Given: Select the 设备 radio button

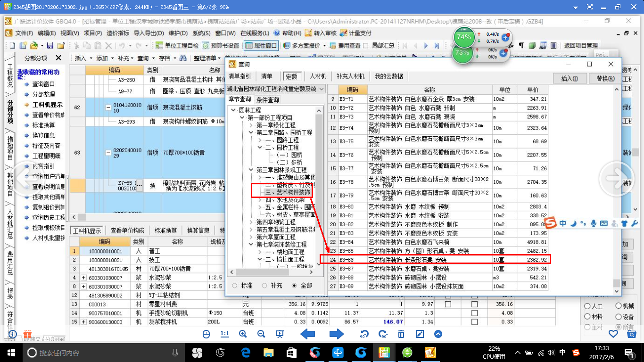Looking at the screenshot, I should 618,317.
